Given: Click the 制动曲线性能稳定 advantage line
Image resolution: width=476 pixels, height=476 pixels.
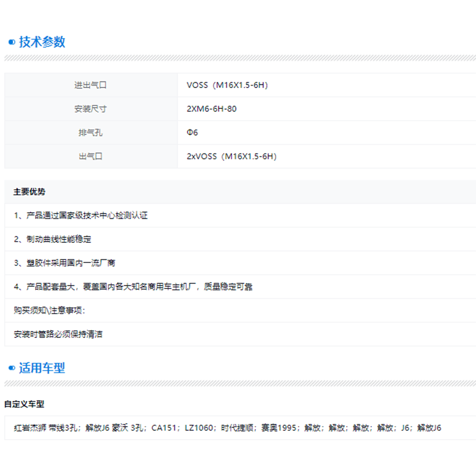Looking at the screenshot, I should [52, 239].
